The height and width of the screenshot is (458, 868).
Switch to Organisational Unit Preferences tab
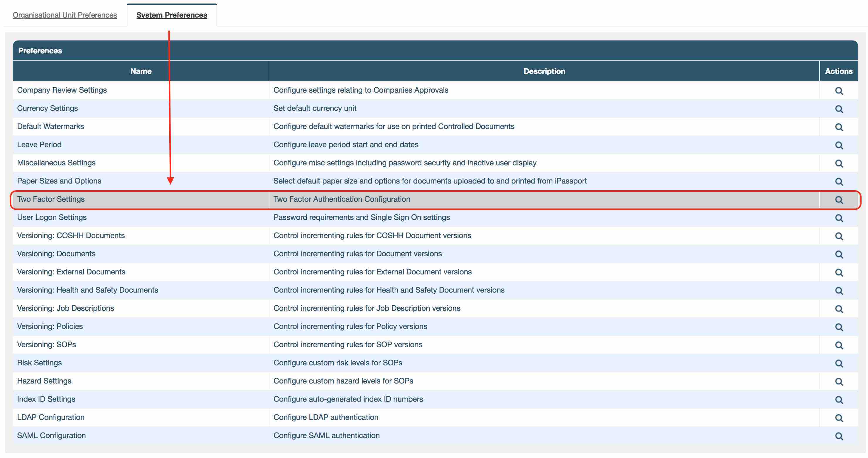(x=65, y=15)
